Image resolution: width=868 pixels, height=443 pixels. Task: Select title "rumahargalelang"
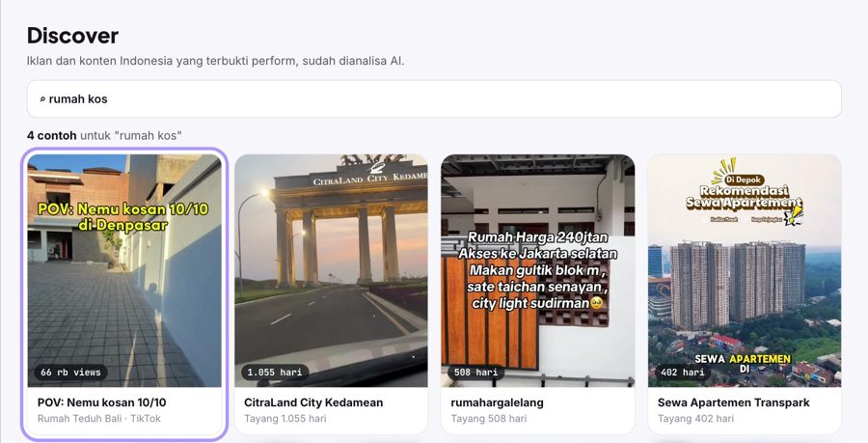497,402
